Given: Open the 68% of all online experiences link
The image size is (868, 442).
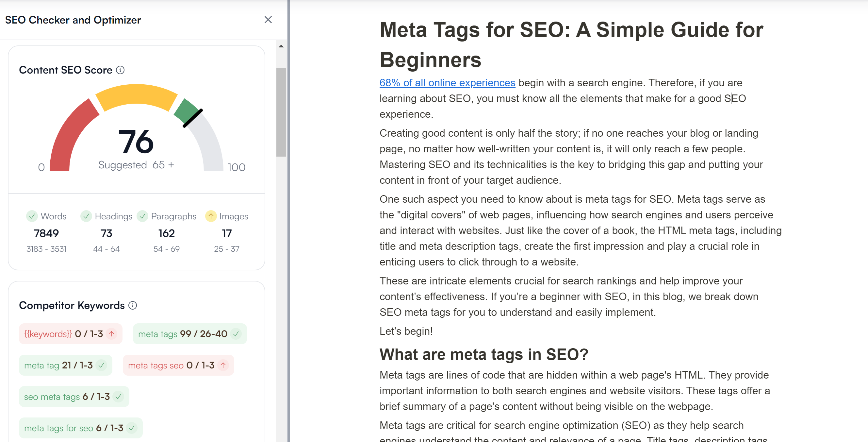Looking at the screenshot, I should point(447,83).
